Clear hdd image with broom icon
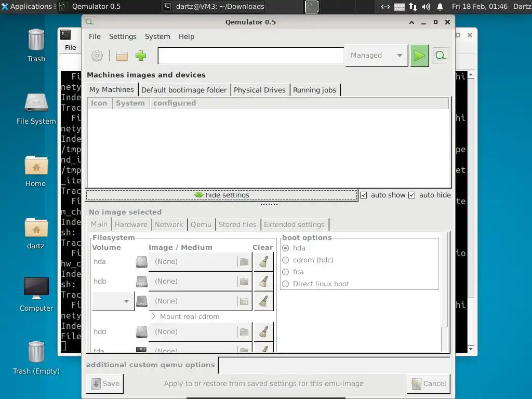 263,332
